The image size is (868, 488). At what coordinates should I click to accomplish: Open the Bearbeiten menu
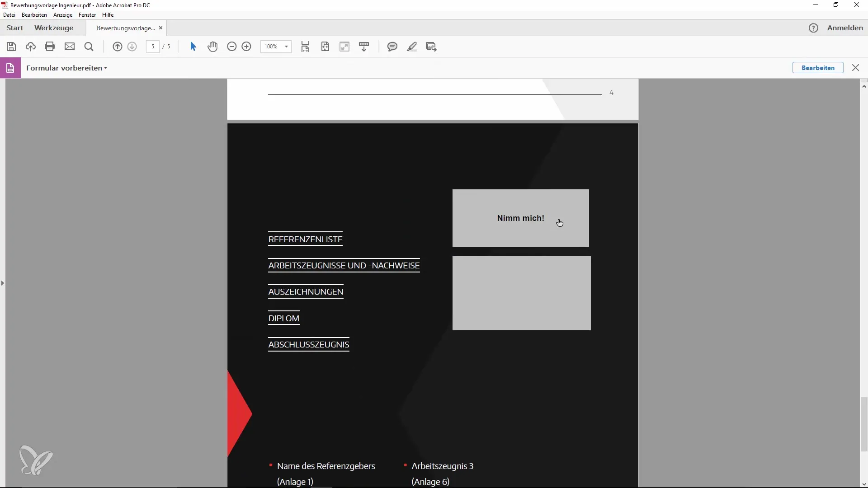click(x=34, y=15)
